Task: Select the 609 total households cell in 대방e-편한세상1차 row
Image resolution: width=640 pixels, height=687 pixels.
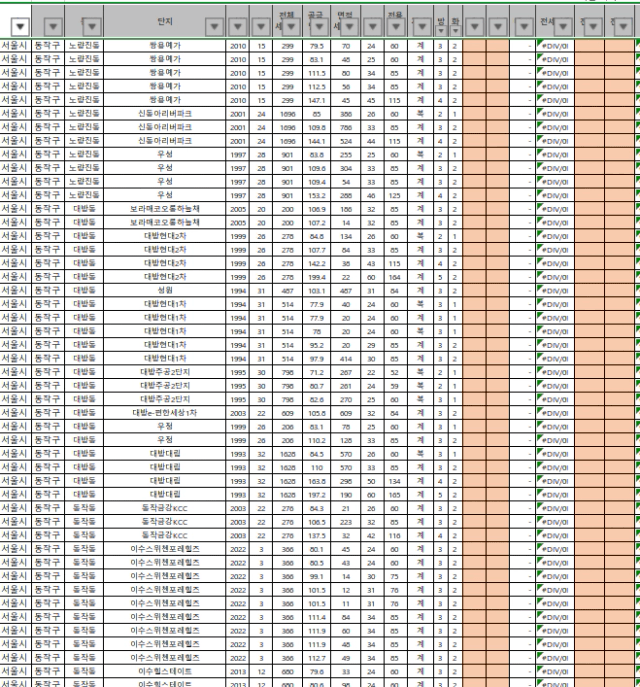Action: click(287, 413)
